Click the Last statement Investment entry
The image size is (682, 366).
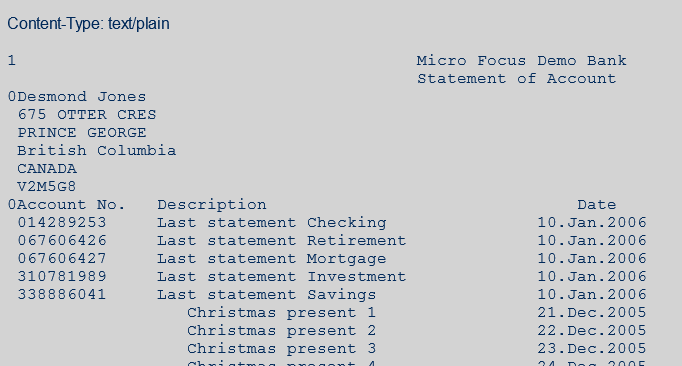tap(281, 277)
